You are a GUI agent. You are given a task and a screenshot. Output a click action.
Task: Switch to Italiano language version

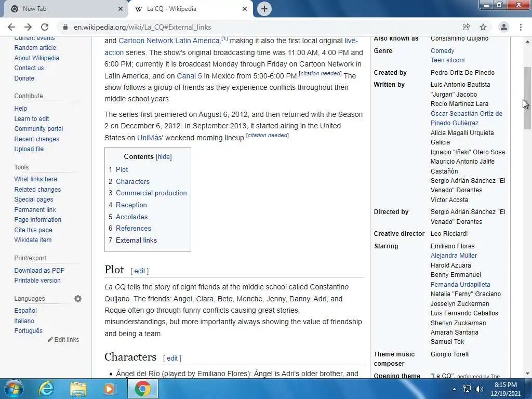click(x=24, y=321)
